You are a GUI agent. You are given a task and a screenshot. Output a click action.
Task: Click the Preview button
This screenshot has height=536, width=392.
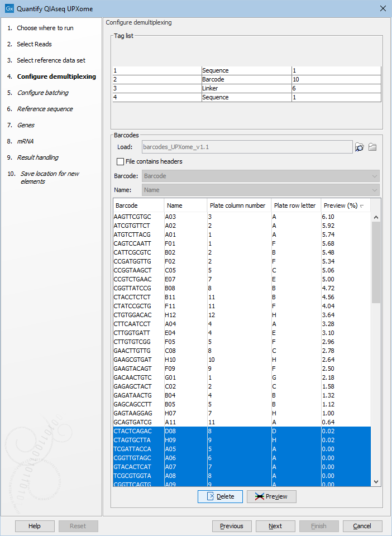click(x=271, y=496)
